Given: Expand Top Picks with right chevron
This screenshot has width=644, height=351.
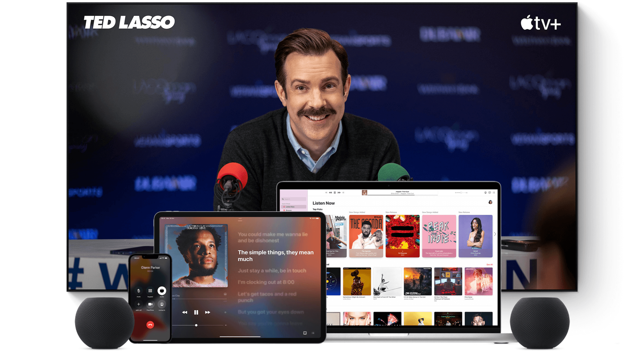Looking at the screenshot, I should (495, 234).
